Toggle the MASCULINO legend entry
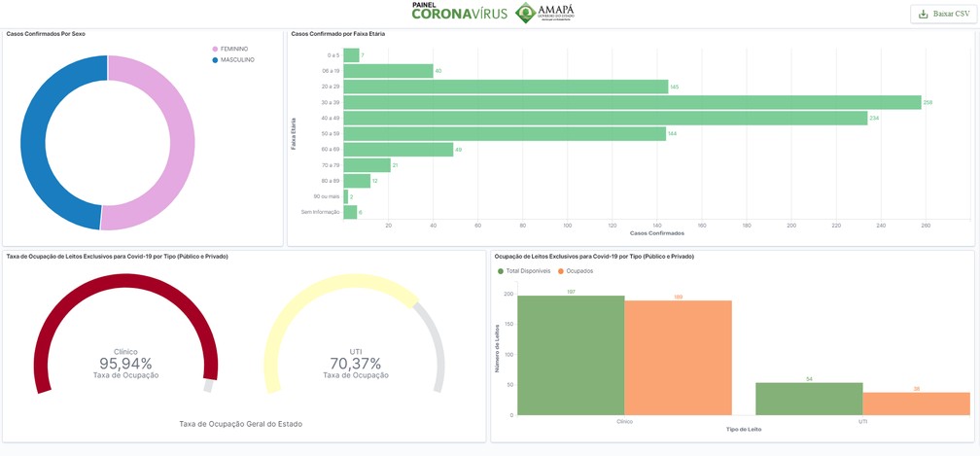980x456 pixels. tap(233, 60)
